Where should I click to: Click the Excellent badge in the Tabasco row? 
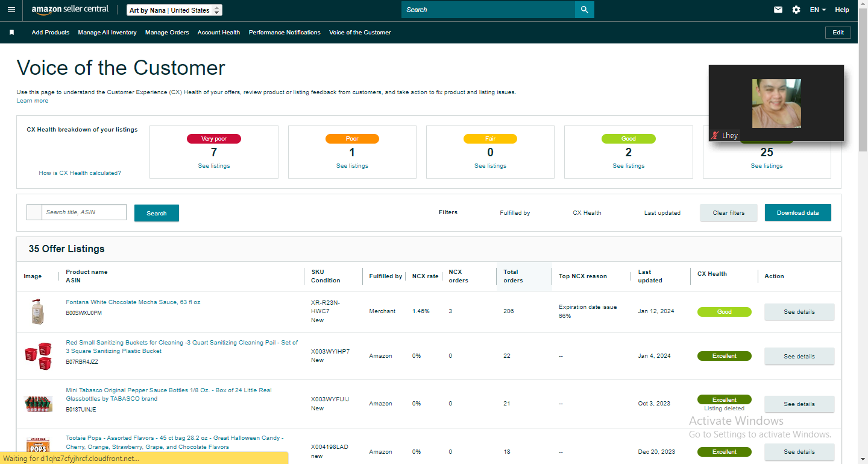725,399
